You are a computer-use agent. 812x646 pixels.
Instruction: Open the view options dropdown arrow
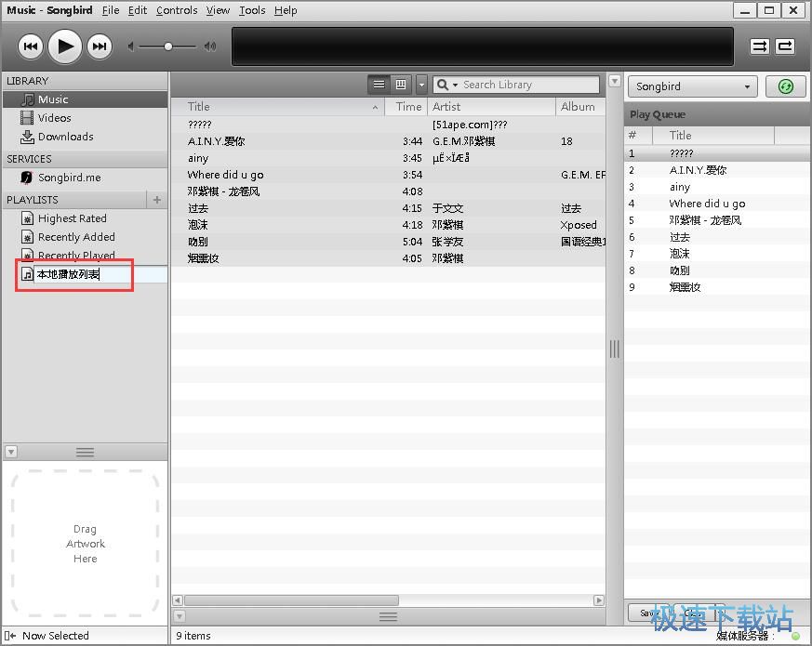(x=421, y=85)
